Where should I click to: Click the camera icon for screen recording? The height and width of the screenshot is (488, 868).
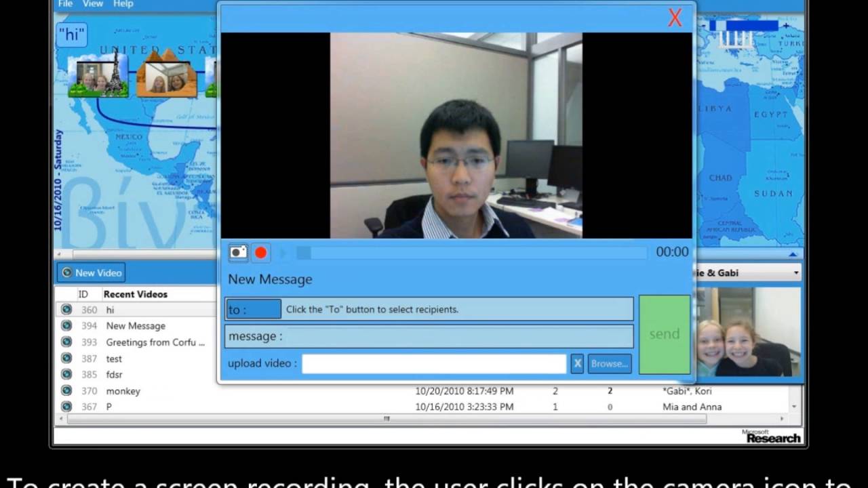pos(238,253)
